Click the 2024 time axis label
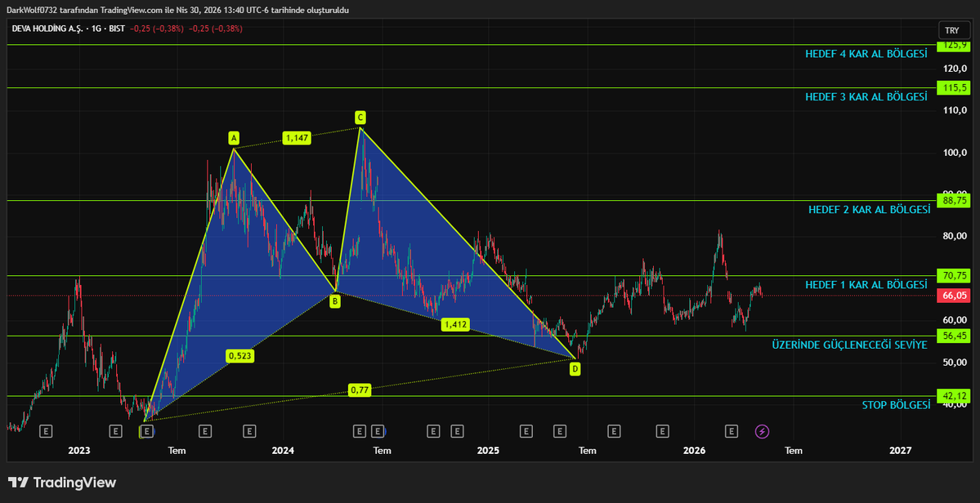This screenshot has height=503, width=980. (283, 450)
